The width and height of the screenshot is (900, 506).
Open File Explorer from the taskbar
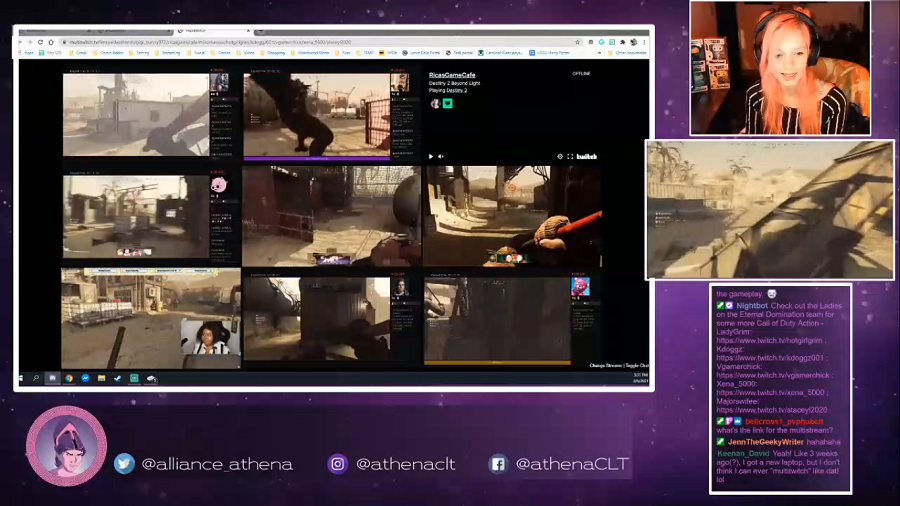click(x=101, y=378)
